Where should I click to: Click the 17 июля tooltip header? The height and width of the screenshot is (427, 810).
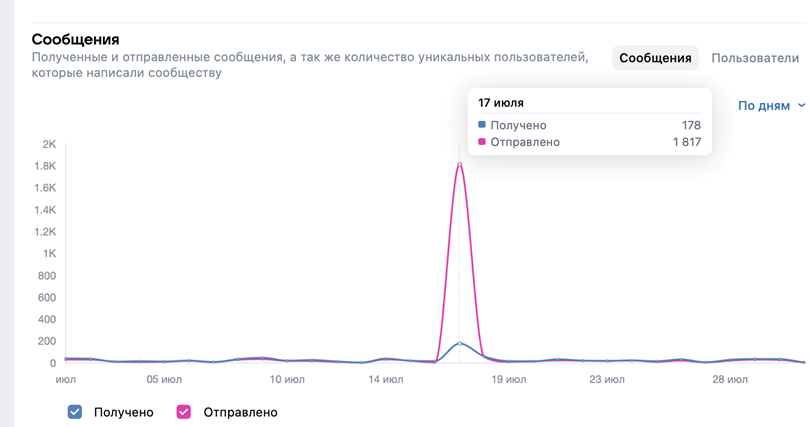pos(501,103)
